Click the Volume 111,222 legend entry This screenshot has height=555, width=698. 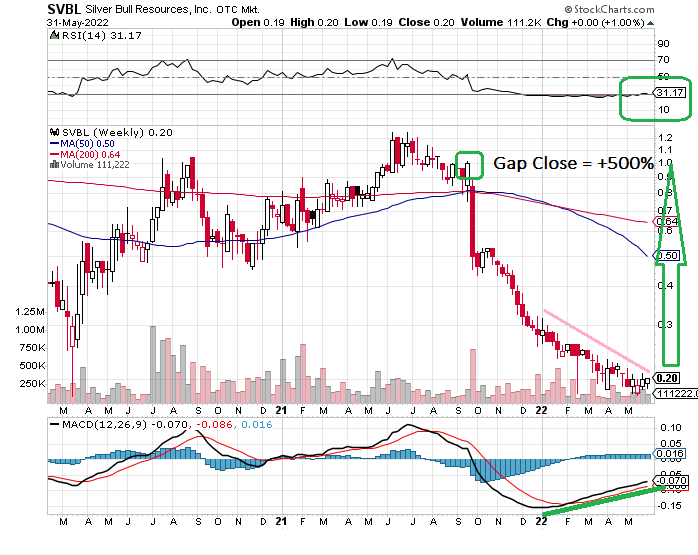tap(95, 165)
